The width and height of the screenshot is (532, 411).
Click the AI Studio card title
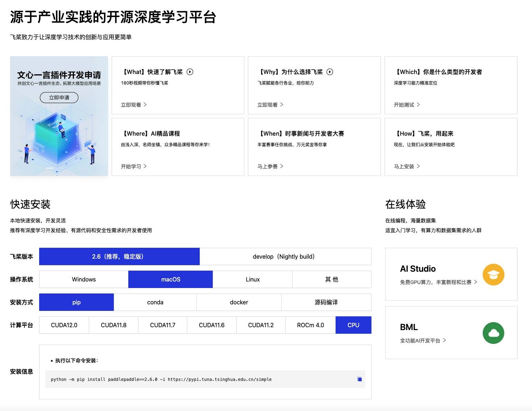point(418,269)
